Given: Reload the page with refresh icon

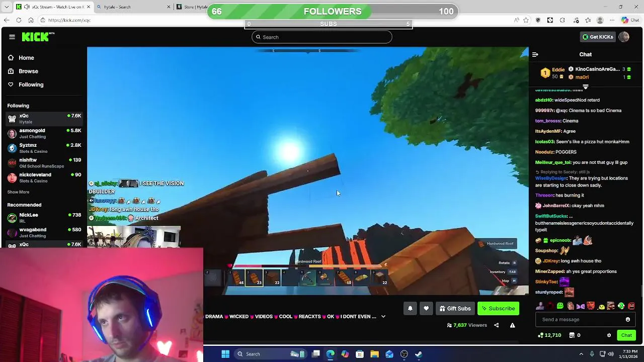Looking at the screenshot, I should point(19,20).
